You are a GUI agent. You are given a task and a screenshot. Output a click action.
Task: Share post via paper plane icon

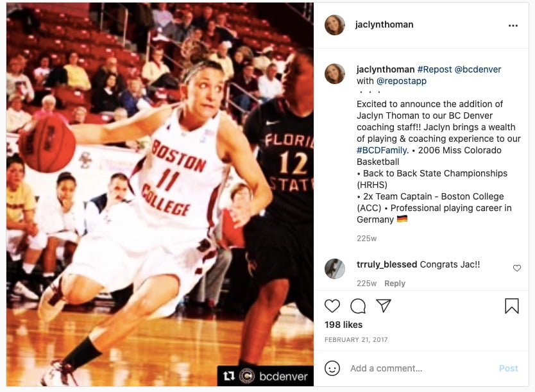[x=384, y=305]
